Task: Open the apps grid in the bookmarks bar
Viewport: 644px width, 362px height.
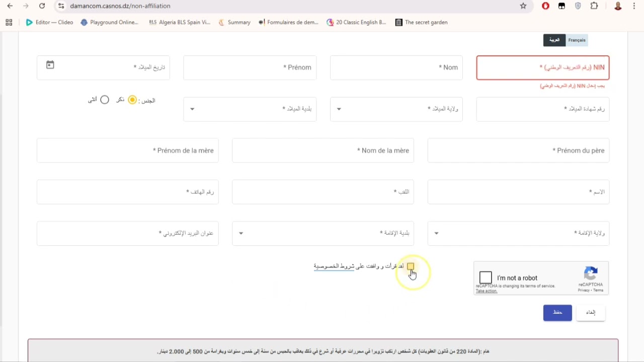Action: tap(9, 22)
